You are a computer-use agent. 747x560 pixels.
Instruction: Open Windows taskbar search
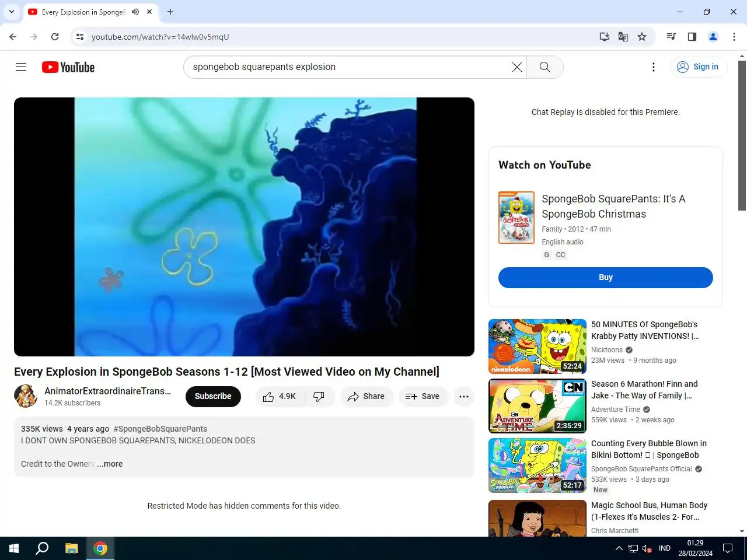point(42,548)
